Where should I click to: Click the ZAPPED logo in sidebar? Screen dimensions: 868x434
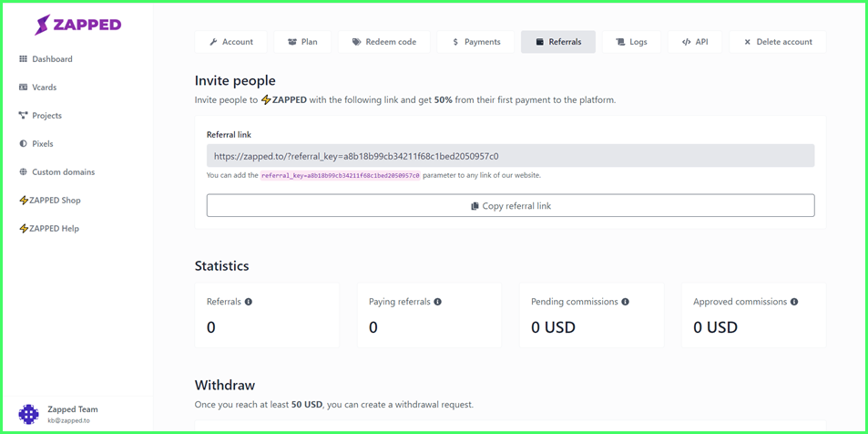click(78, 25)
